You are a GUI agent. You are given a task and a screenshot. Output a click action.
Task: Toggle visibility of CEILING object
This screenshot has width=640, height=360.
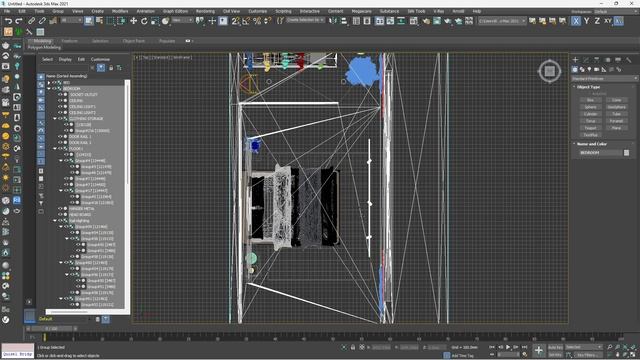pyautogui.click(x=60, y=100)
